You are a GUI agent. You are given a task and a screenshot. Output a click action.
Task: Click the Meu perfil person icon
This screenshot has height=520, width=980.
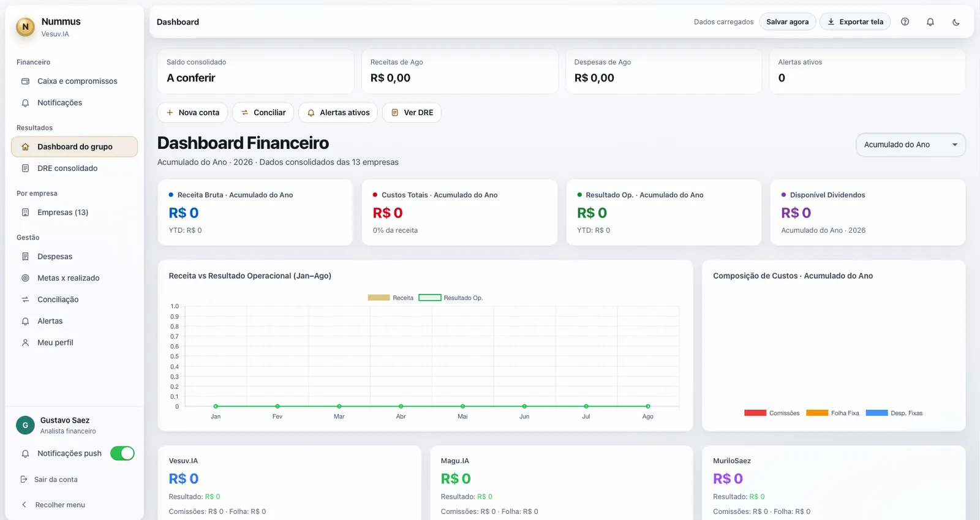point(25,342)
